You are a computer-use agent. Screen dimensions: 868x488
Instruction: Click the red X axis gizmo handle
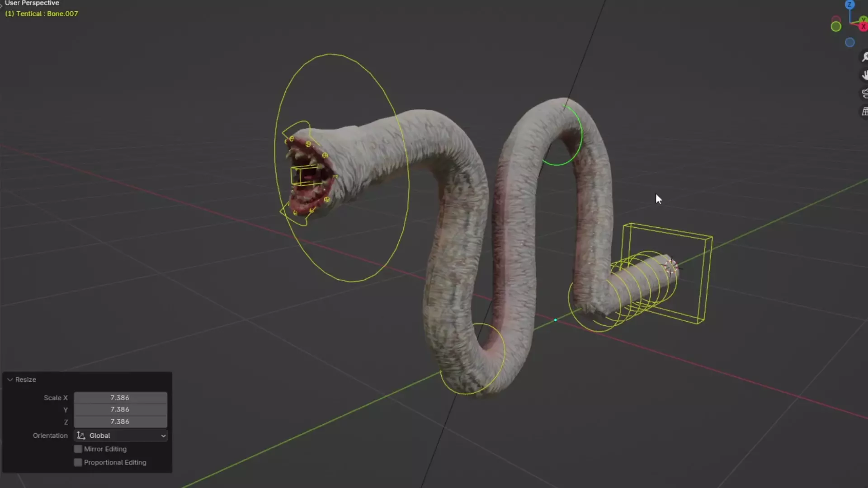tap(863, 27)
